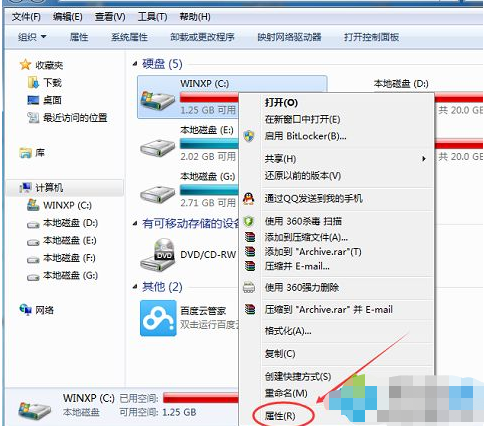This screenshot has height=426, width=484.
Task: Click the WINXP (C:) drive icon
Action: click(157, 100)
